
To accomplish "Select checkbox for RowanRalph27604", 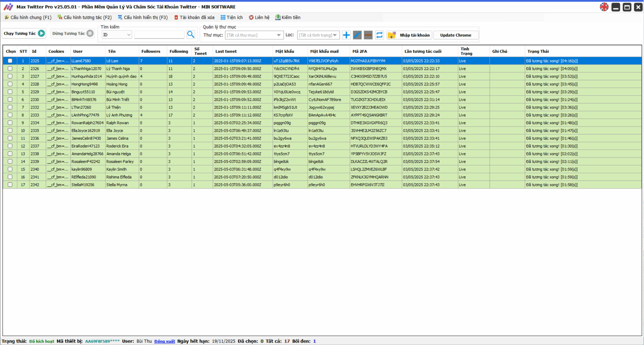I will [x=10, y=123].
